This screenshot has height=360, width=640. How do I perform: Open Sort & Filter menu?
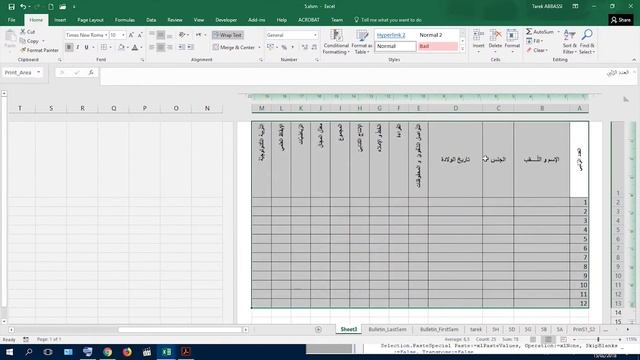(569, 42)
